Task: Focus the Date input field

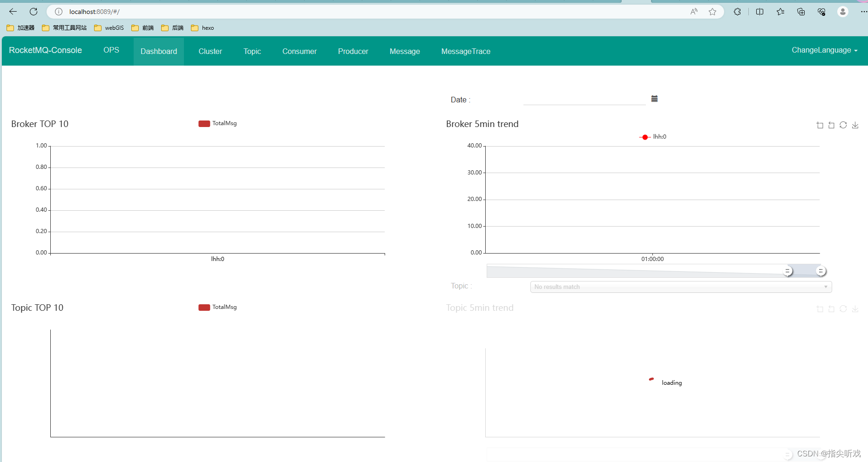Action: [584, 99]
